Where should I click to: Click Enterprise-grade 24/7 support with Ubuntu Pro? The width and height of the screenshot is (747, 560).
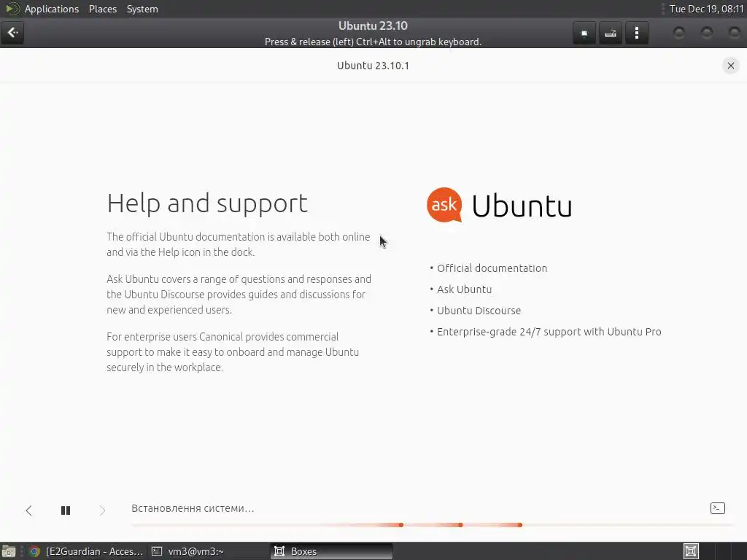coord(549,332)
